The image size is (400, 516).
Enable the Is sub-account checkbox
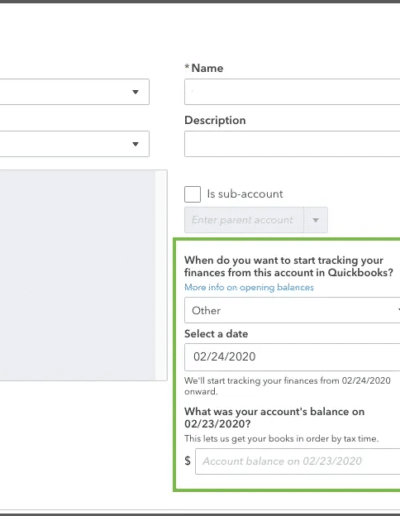(x=192, y=194)
